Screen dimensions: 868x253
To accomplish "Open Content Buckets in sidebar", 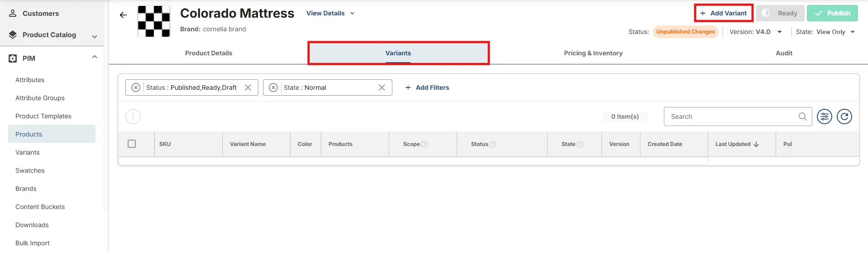I will 40,207.
